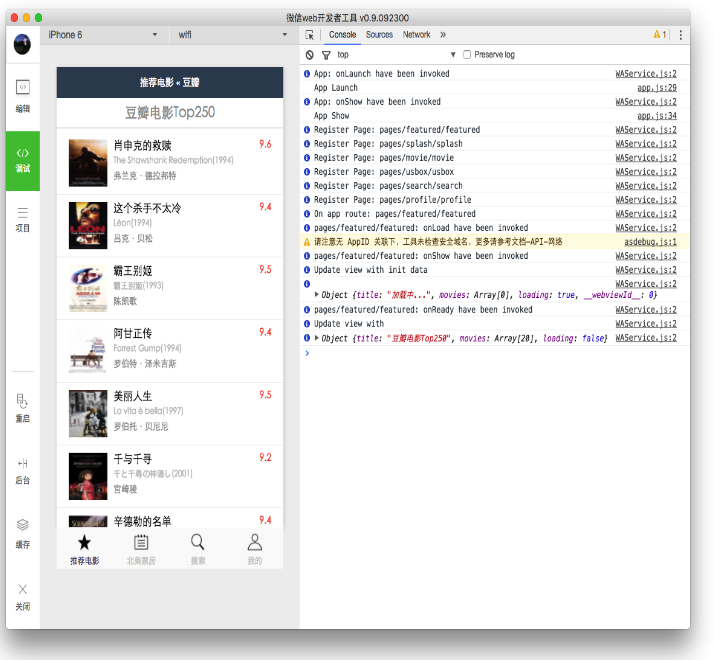715x660 pixels.
Task: Select 'Register Page: pages/profile/profile' log line
Action: (x=393, y=200)
